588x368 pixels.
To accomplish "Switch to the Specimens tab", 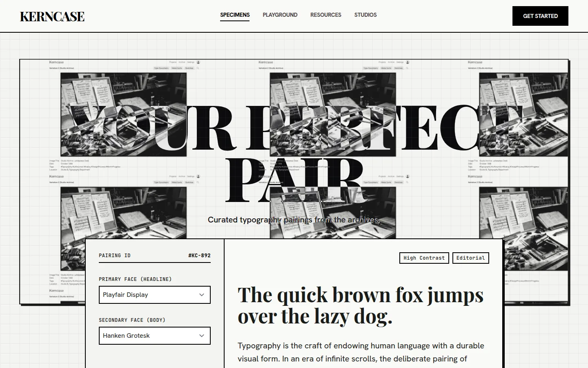I will [x=235, y=15].
